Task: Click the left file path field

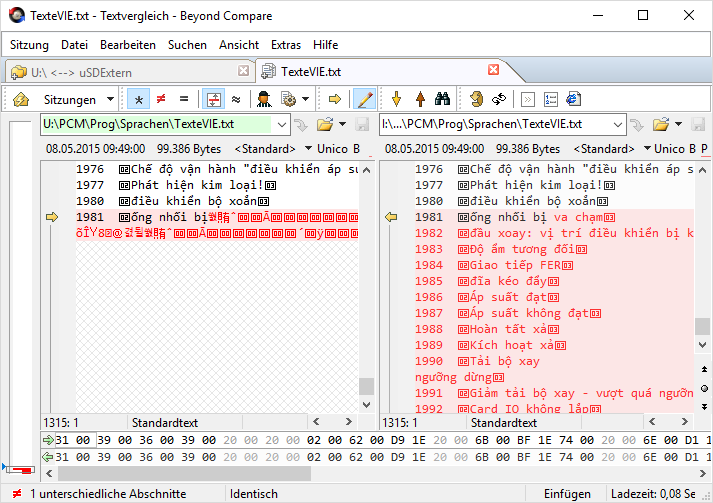Action: pos(157,124)
